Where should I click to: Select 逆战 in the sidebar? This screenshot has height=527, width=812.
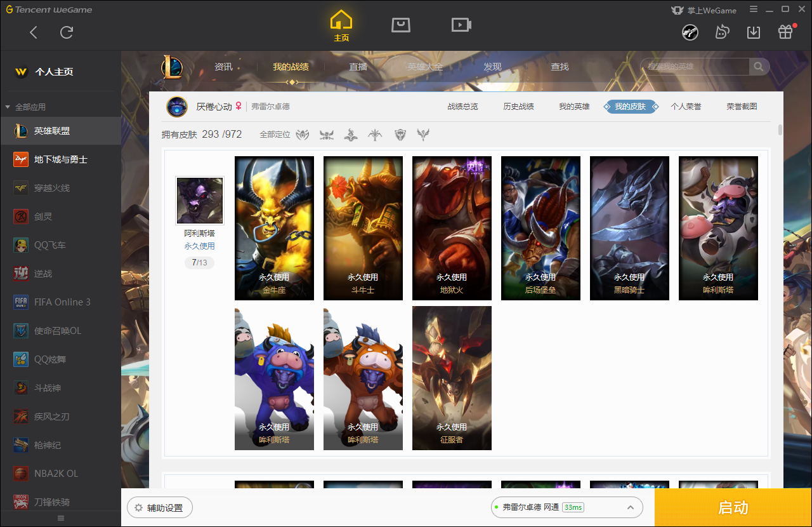pos(60,274)
